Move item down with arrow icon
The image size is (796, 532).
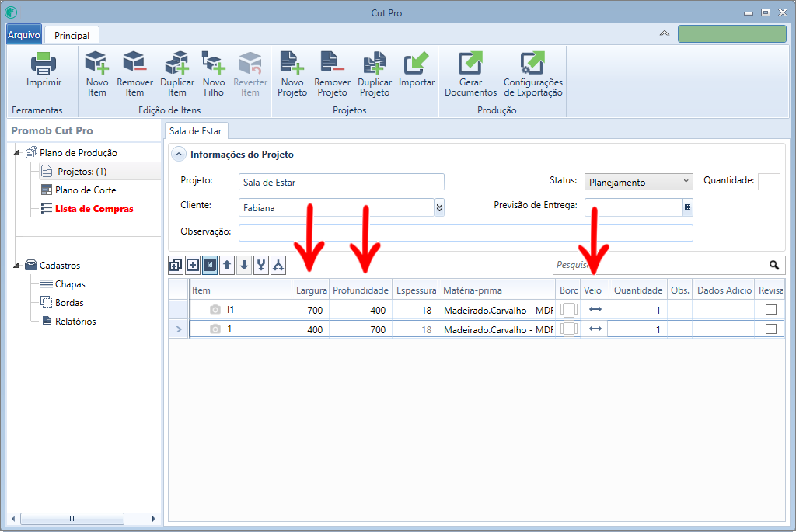[x=244, y=265]
